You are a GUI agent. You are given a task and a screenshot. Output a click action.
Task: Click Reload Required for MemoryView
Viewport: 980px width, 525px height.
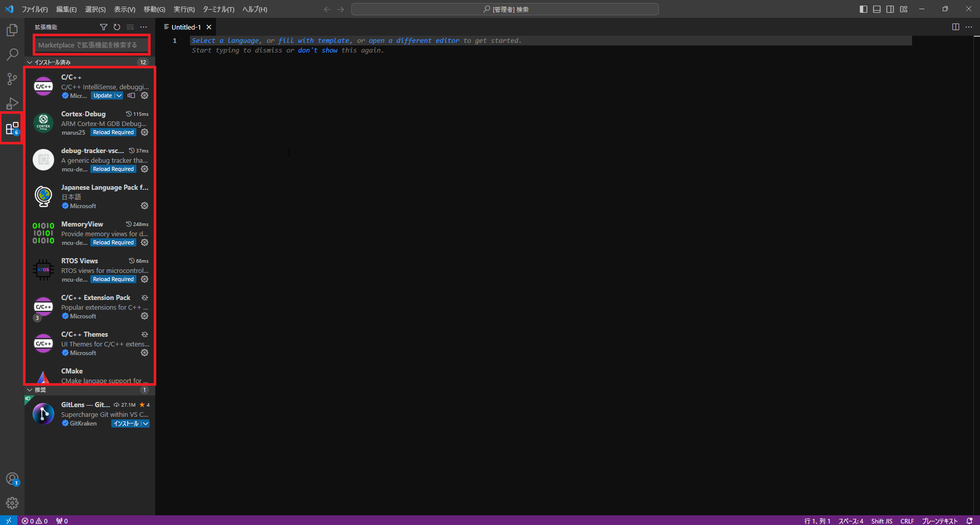tap(113, 242)
